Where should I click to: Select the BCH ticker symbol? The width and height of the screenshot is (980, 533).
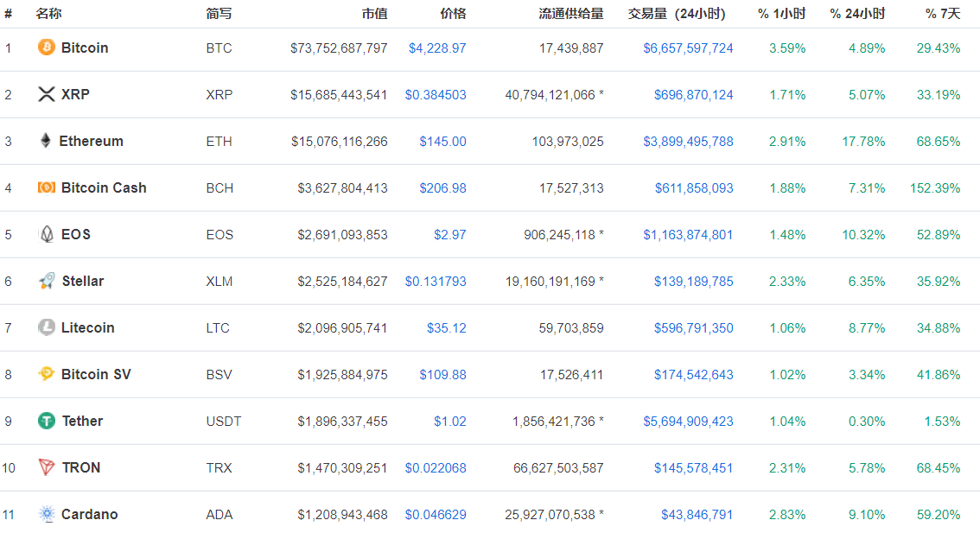(220, 188)
